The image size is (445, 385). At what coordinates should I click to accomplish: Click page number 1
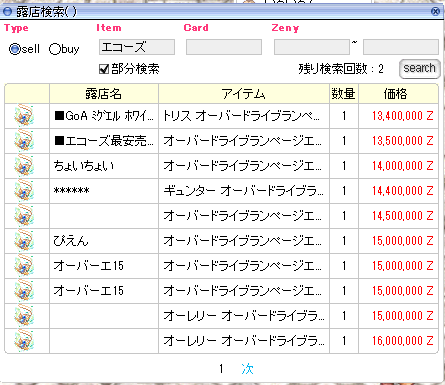tap(221, 369)
